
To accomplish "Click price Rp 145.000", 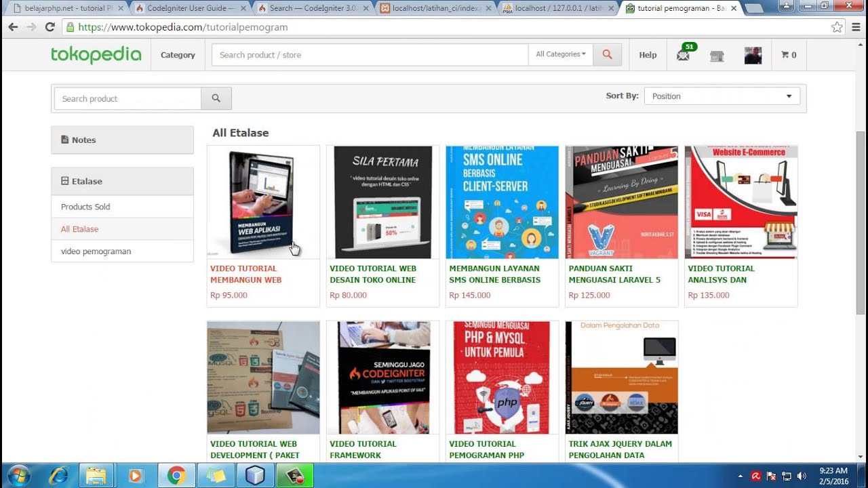I will 469,296.
